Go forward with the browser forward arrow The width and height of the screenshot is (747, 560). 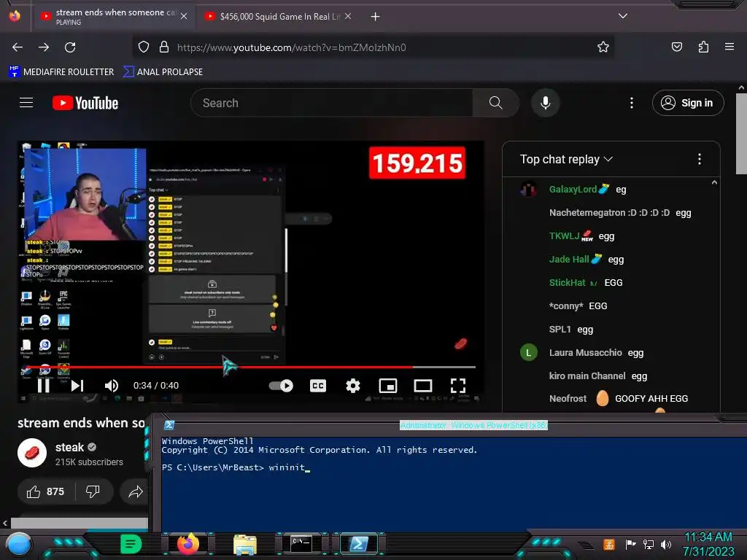pyautogui.click(x=44, y=47)
